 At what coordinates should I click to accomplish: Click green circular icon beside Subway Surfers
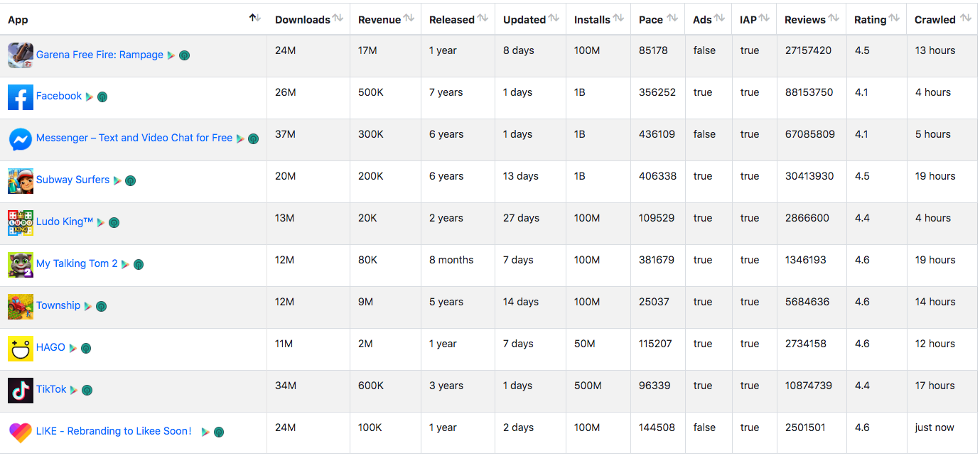130,180
